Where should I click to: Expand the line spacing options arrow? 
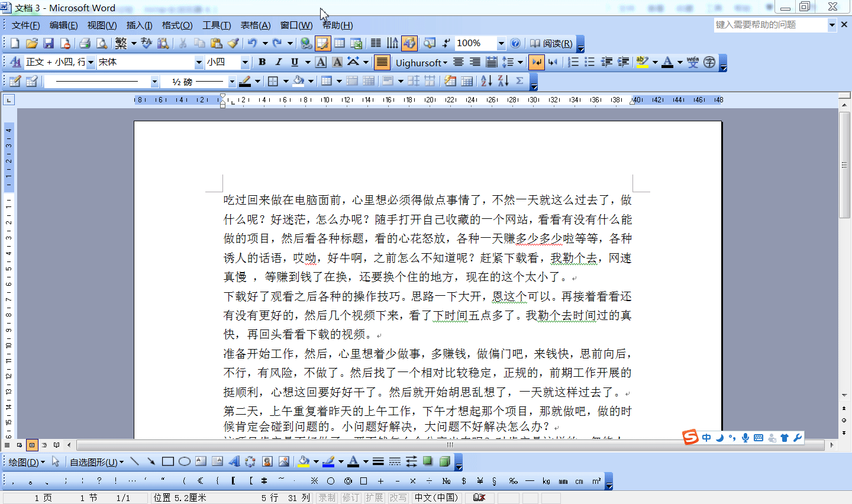point(520,62)
